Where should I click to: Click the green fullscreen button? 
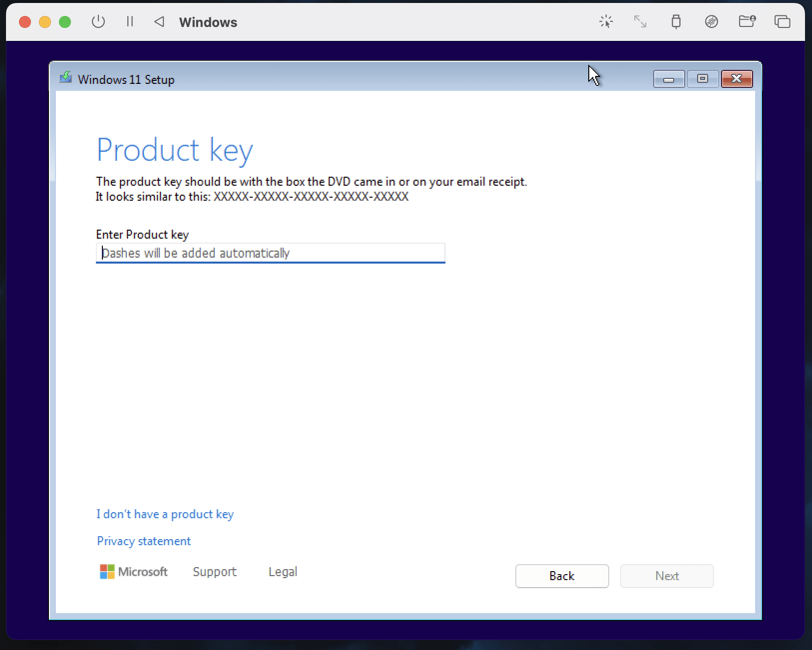coord(65,22)
